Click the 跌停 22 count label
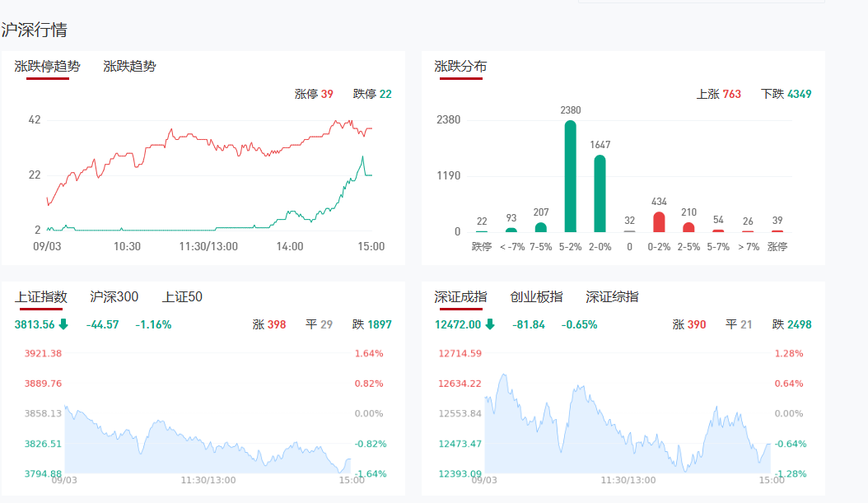The image size is (868, 503). coord(372,94)
